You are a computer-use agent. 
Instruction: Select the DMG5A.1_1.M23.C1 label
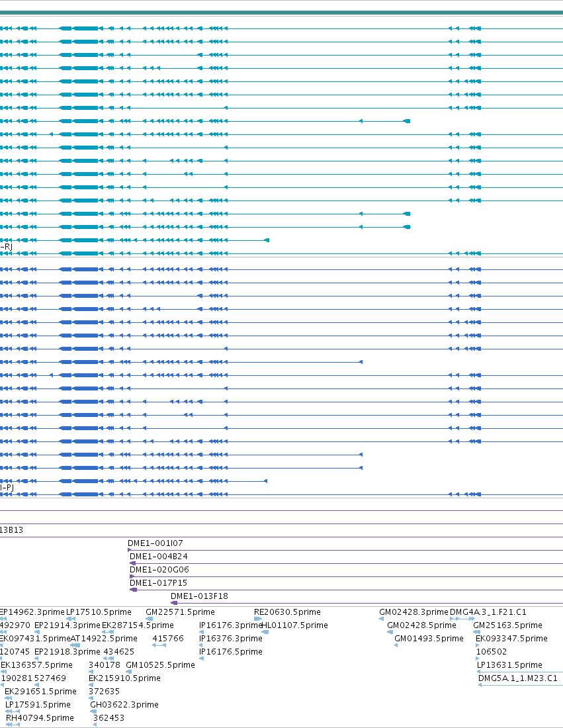click(x=517, y=678)
